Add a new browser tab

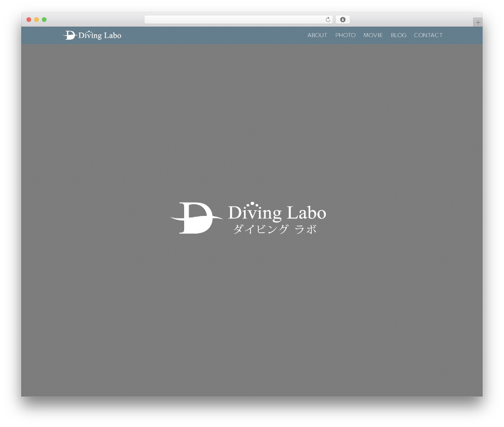click(x=478, y=22)
